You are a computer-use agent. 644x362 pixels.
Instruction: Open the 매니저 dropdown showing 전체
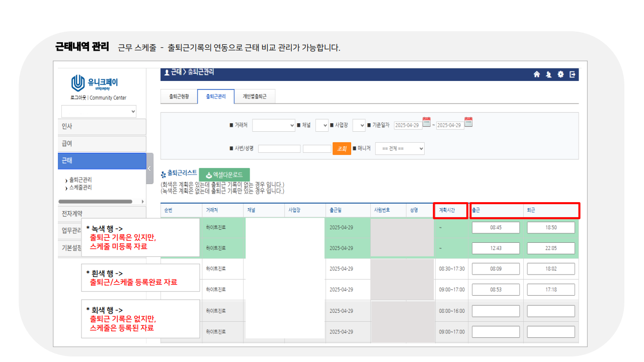click(399, 148)
